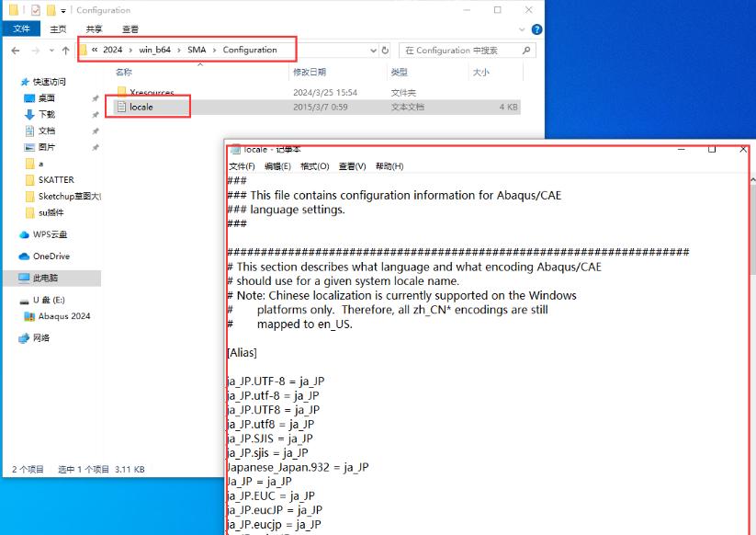The width and height of the screenshot is (756, 535).
Task: Select 快速访问 in navigation pane
Action: tap(50, 82)
